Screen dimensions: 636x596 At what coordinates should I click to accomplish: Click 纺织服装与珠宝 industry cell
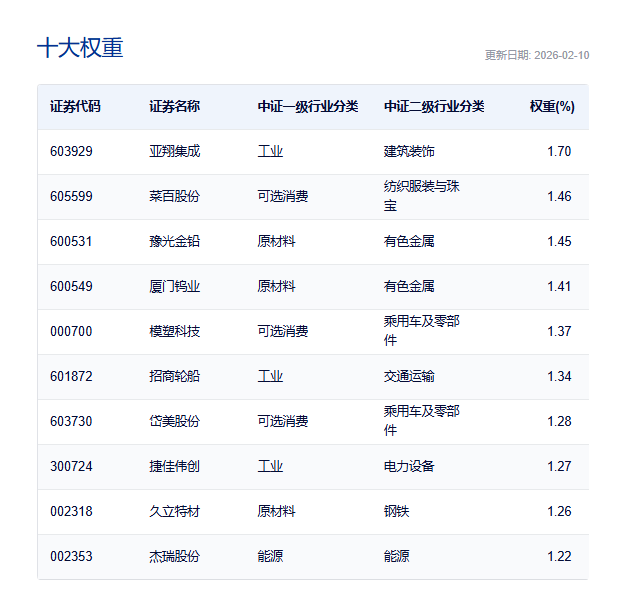tap(421, 196)
